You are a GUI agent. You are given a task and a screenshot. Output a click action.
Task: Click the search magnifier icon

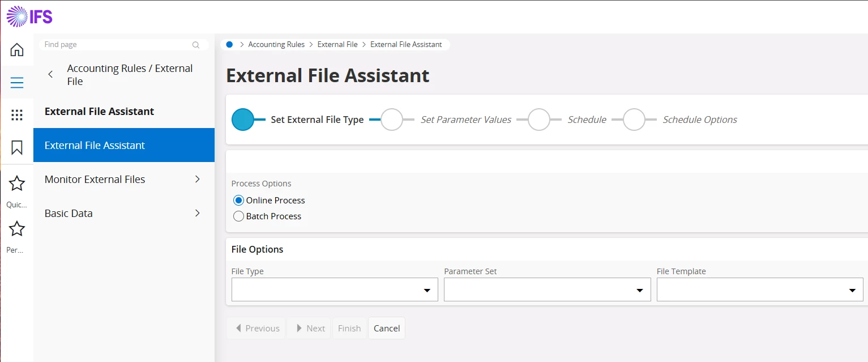click(x=196, y=45)
